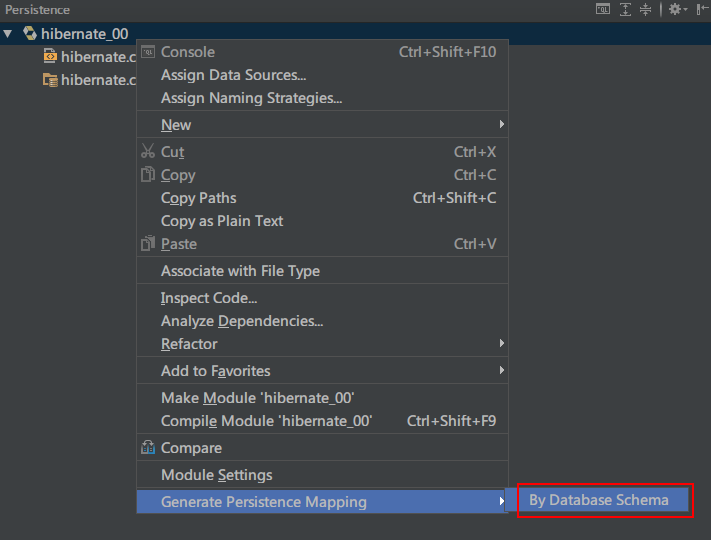The image size is (711, 540).
Task: Expand the Refactor submenu arrow
Action: pos(502,343)
